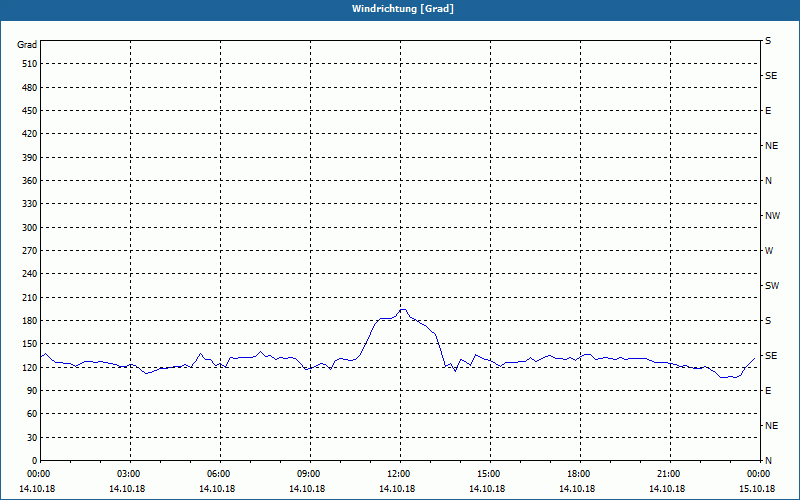The image size is (800, 500).
Task: Click the peak of the blue wind direction line
Action: click(403, 309)
